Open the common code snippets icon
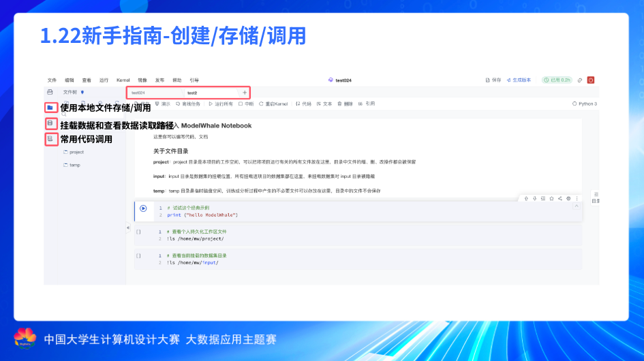 click(x=50, y=139)
